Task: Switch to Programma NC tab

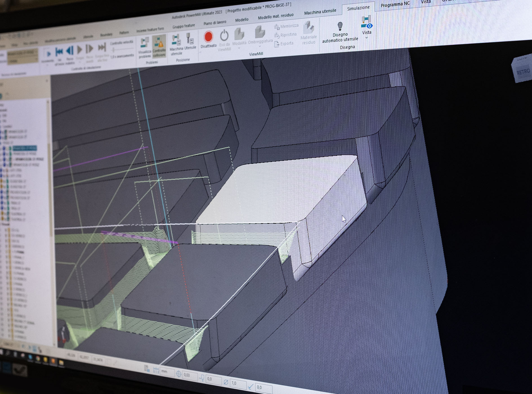Action: point(395,5)
